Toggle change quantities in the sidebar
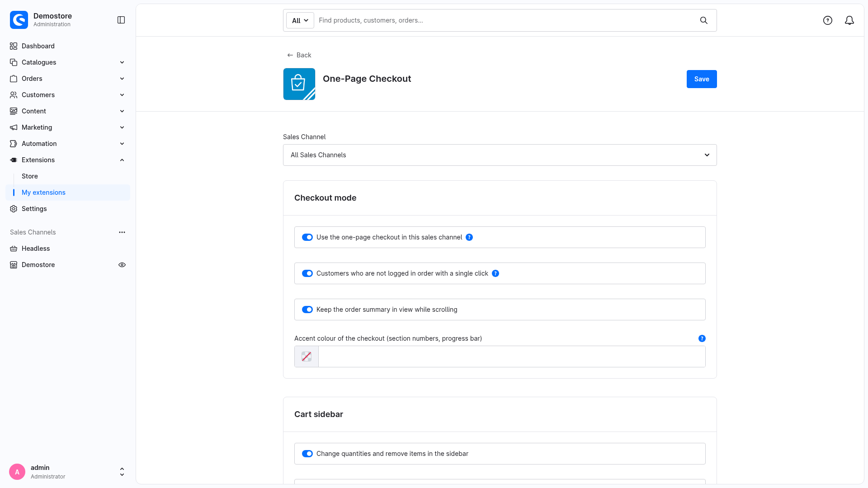Viewport: 868px width, 488px height. coord(307,454)
